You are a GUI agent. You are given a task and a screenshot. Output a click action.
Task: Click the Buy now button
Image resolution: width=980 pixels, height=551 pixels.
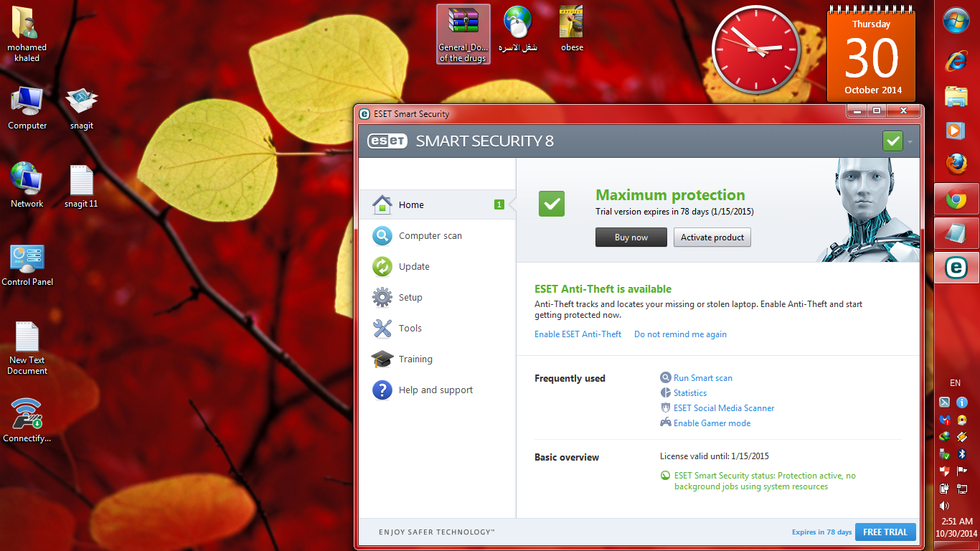pos(631,237)
